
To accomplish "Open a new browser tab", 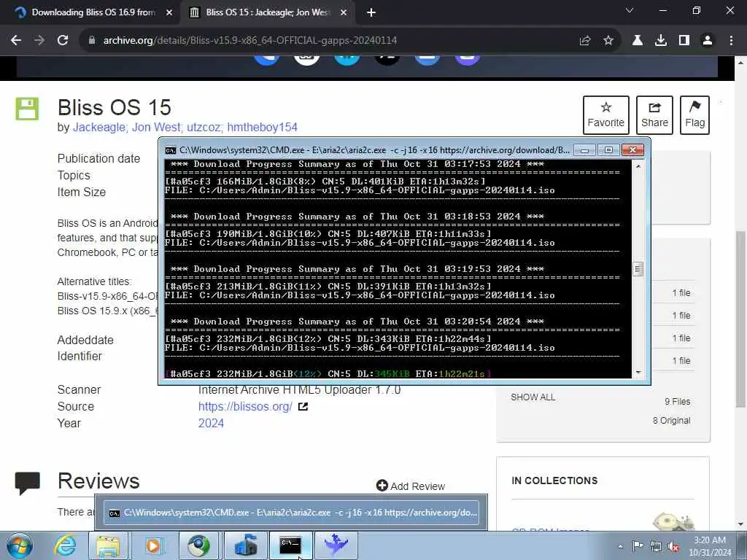I will (371, 13).
